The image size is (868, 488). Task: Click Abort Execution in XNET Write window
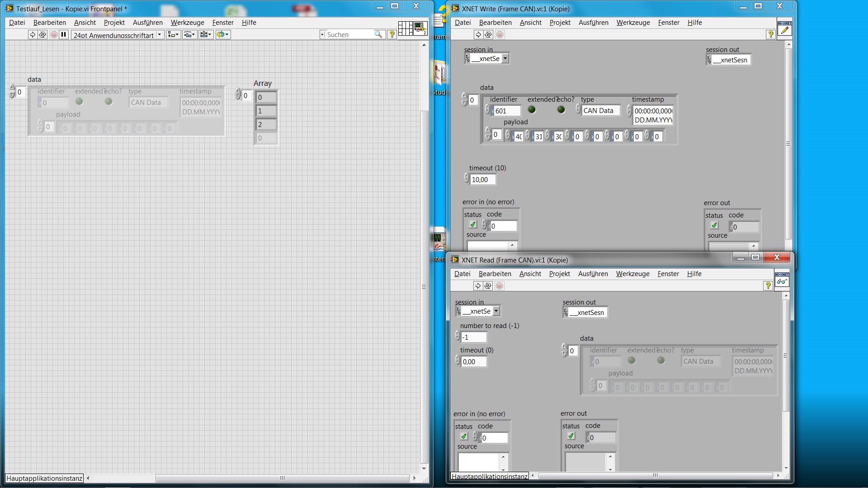(x=500, y=35)
